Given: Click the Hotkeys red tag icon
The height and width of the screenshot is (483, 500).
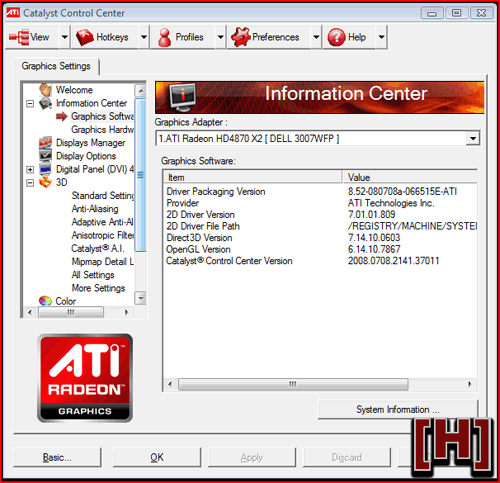Looking at the screenshot, I should [85, 37].
